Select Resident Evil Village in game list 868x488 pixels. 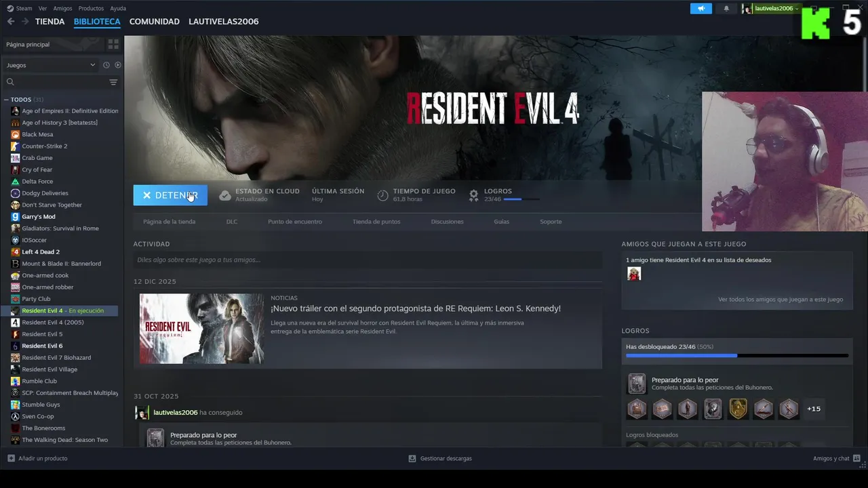50,369
